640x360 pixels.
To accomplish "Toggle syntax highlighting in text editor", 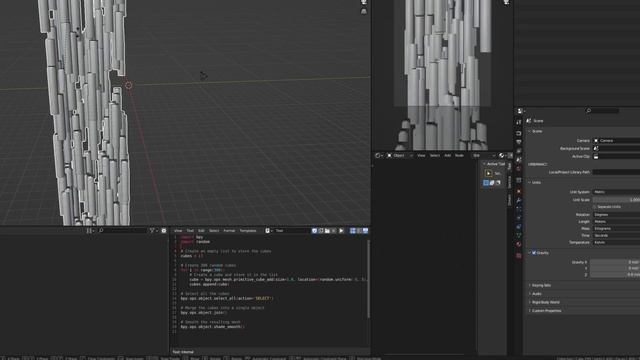I will pos(365,231).
